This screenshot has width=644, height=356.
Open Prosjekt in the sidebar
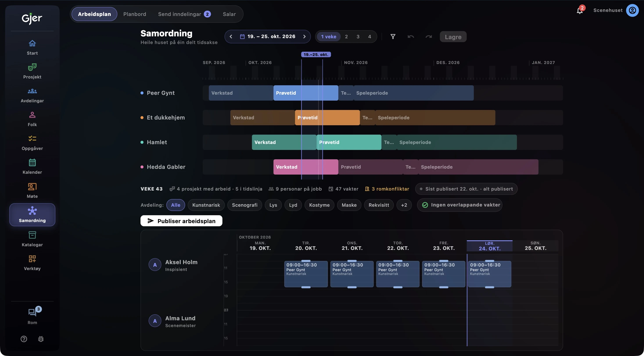[x=32, y=71]
